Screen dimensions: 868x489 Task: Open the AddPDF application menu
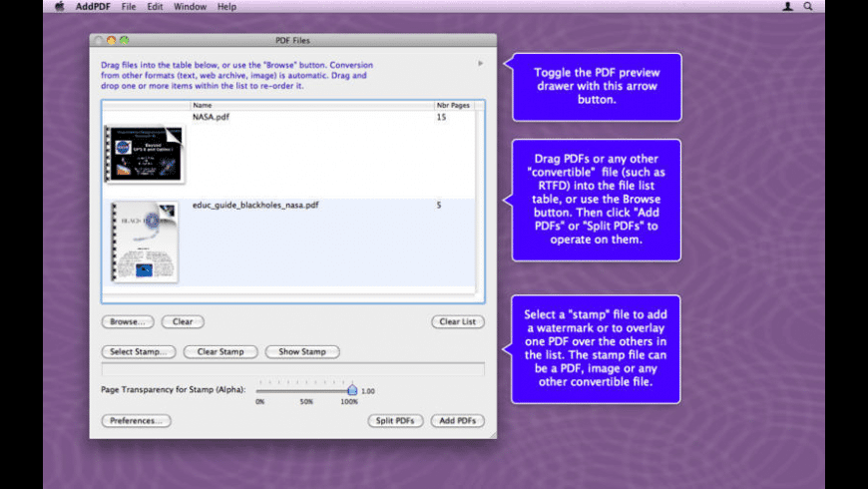tap(93, 7)
